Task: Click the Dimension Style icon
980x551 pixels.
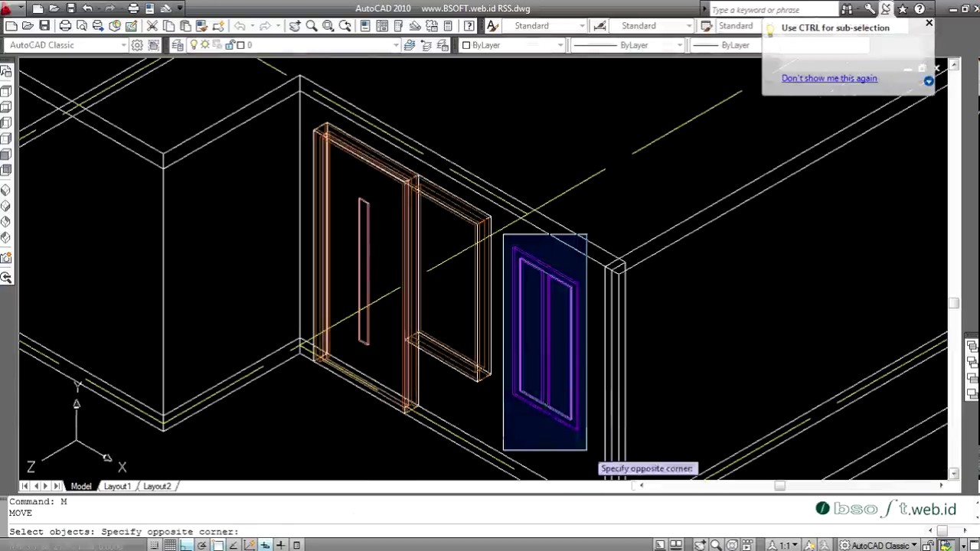Action: 599,26
